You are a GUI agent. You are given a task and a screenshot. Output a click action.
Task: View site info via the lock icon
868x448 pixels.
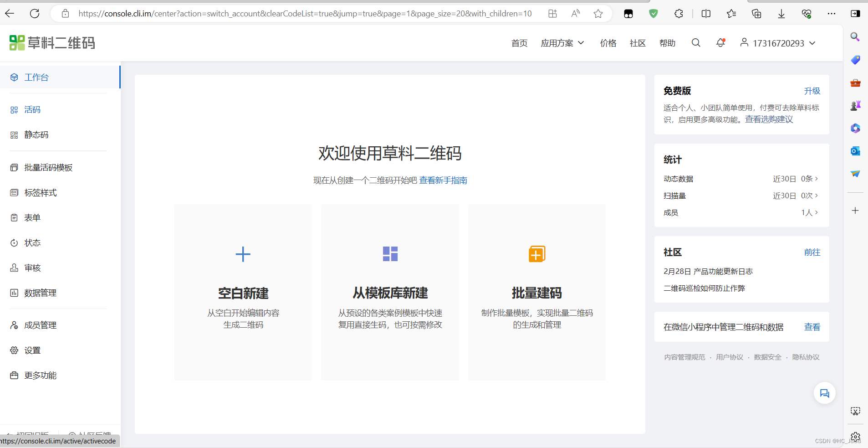click(65, 14)
